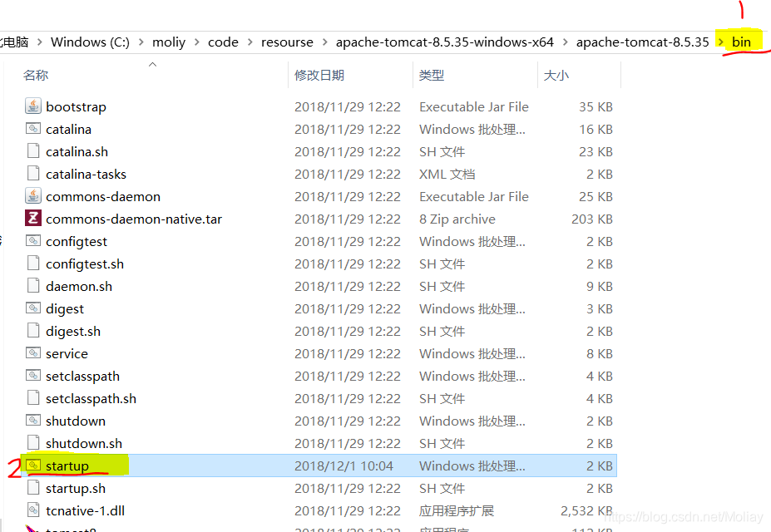This screenshot has height=532, width=771.
Task: Click the catalina batch file icon
Action: 33,129
